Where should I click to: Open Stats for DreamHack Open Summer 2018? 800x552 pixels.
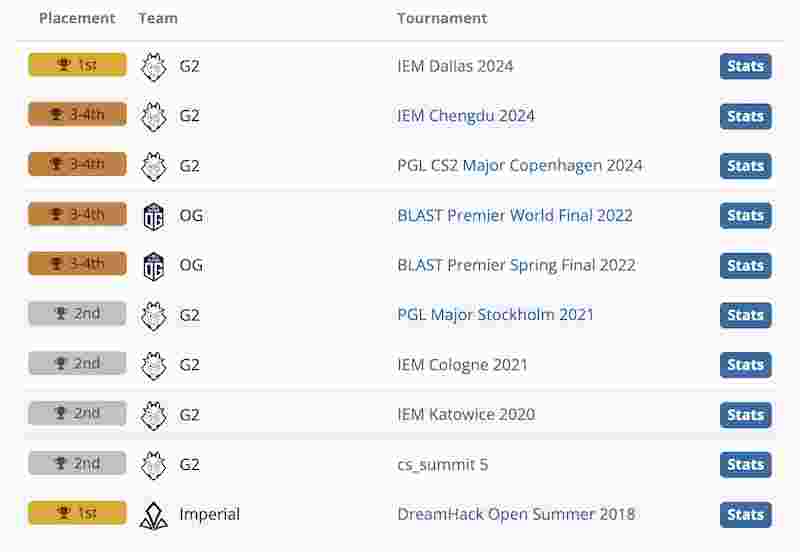(x=745, y=515)
